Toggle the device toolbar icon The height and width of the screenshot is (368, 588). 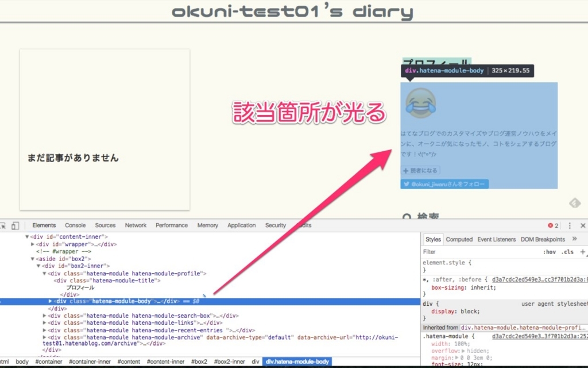pos(15,225)
